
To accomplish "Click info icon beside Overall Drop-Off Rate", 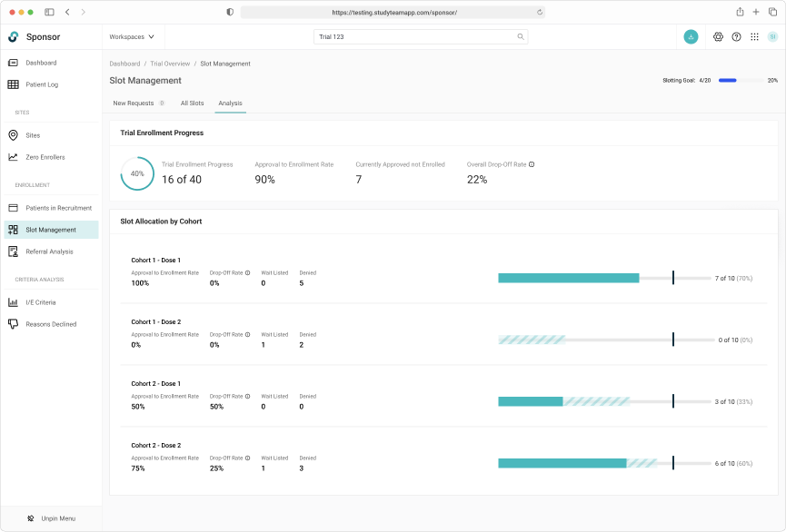I will coord(532,164).
